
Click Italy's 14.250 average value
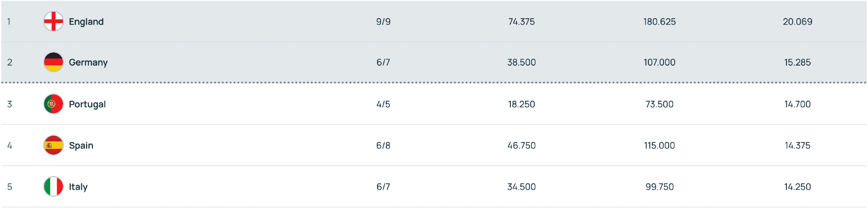[797, 187]
